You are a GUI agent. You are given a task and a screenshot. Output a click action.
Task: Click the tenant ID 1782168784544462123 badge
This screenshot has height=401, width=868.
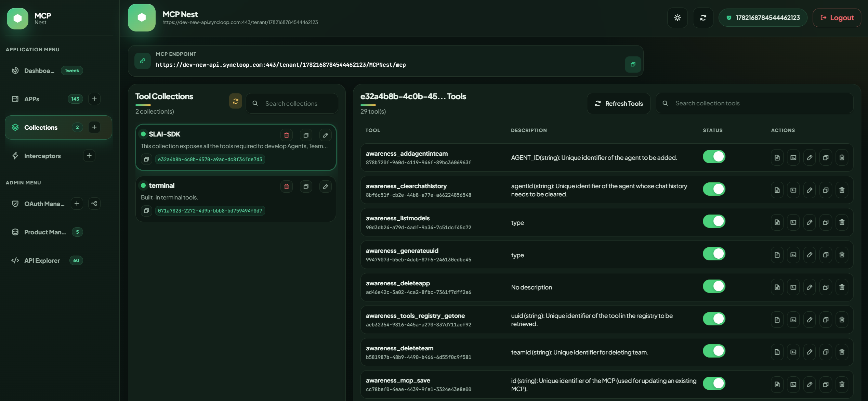click(763, 18)
